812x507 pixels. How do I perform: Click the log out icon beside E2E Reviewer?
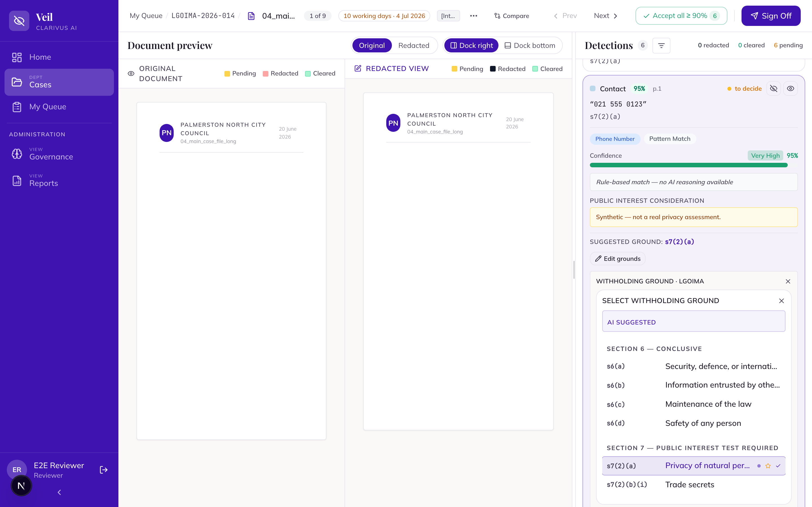104,470
